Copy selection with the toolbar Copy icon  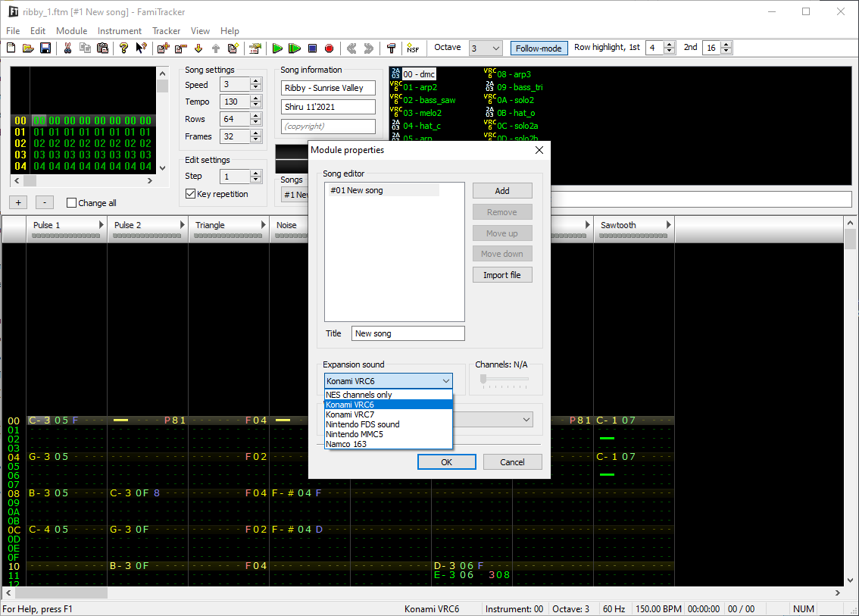(86, 48)
